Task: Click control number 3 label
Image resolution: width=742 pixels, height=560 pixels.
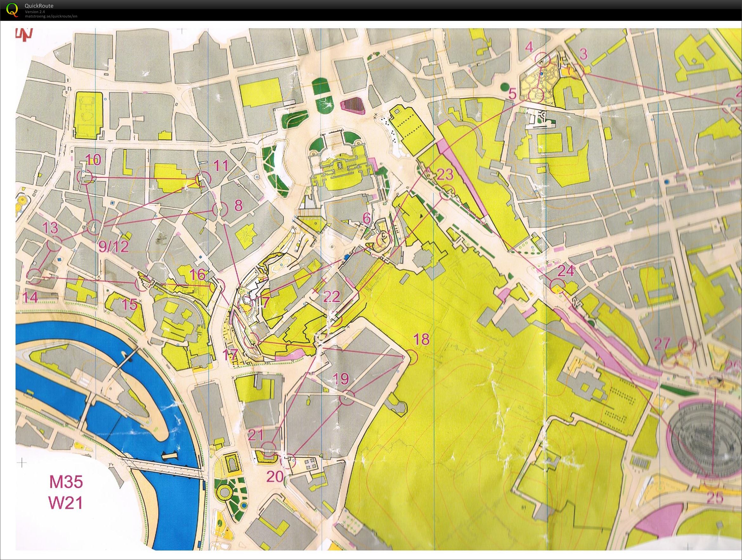Action: point(584,54)
